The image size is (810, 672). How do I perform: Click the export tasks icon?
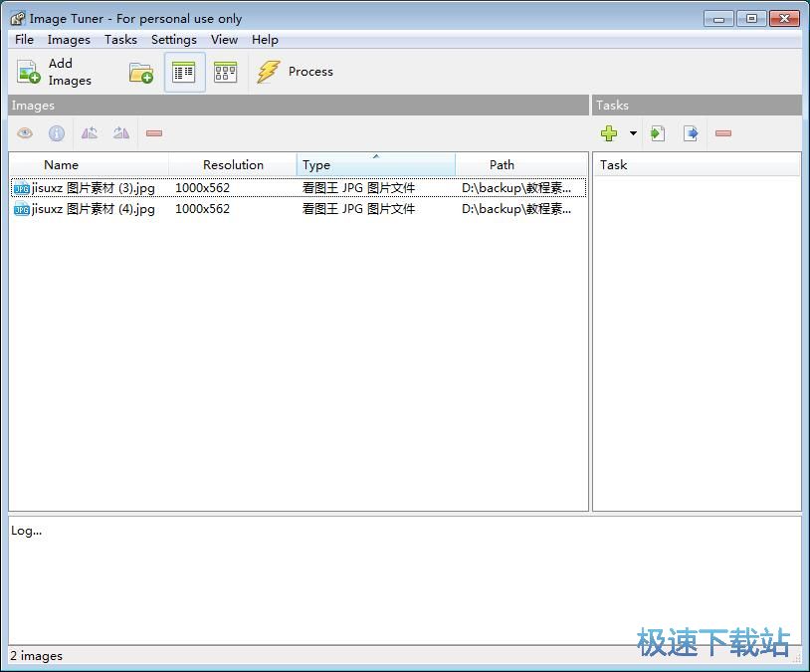[x=691, y=133]
